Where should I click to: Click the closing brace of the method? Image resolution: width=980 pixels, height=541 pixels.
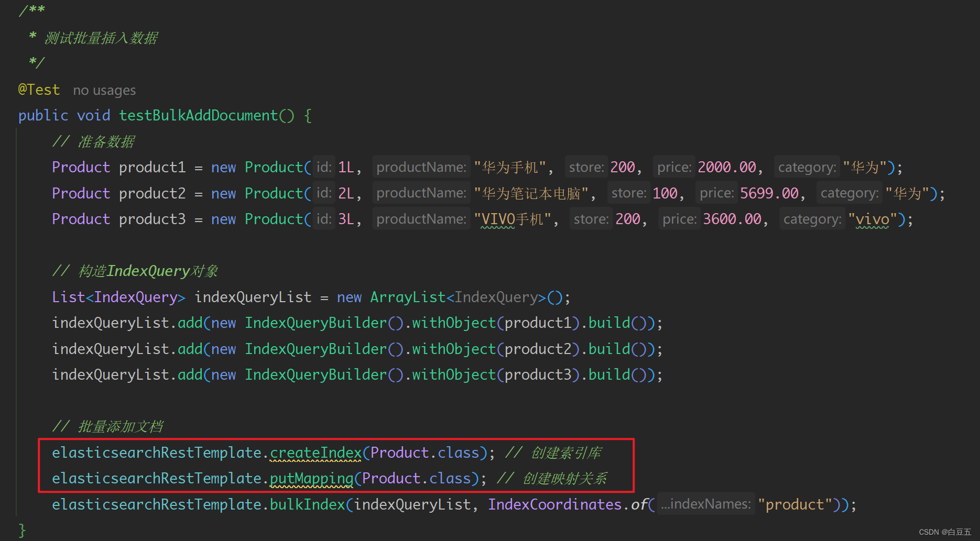point(22,530)
